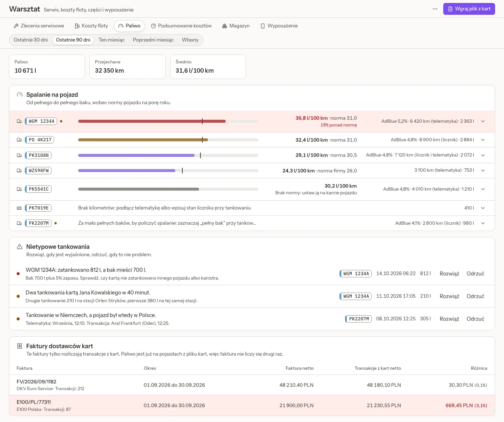Expand the PK2207M row in Spalanie na pojazd
504x422 pixels.
pyautogui.click(x=483, y=223)
